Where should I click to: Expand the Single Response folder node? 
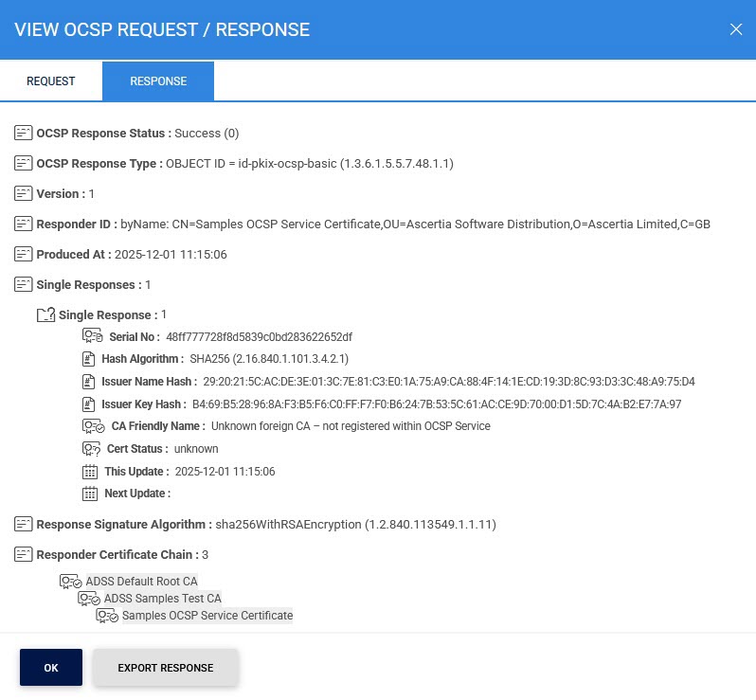pos(45,314)
